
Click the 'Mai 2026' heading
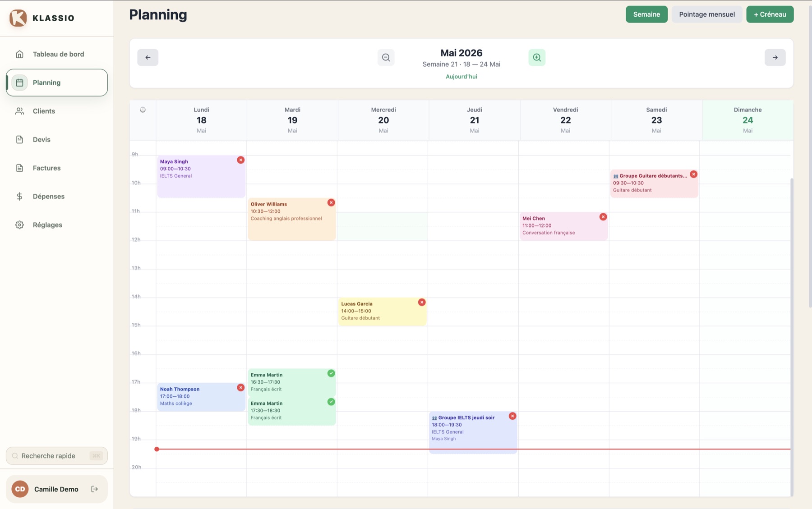pyautogui.click(x=461, y=53)
